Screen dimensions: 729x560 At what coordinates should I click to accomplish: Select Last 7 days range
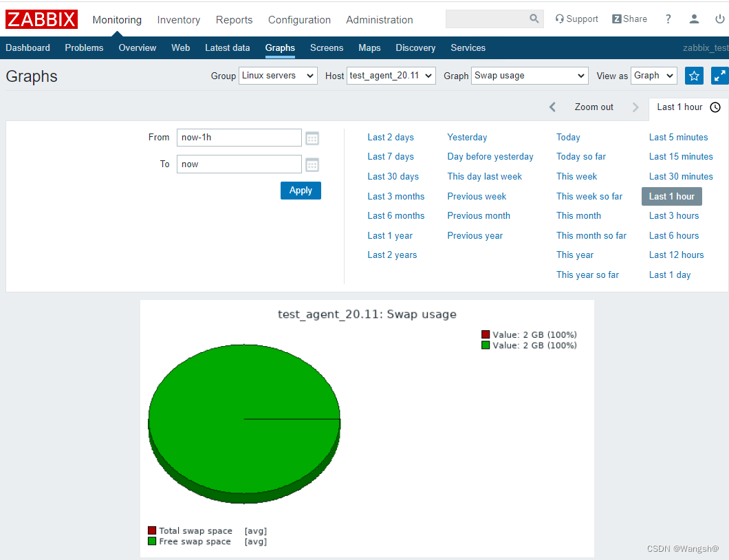click(391, 157)
